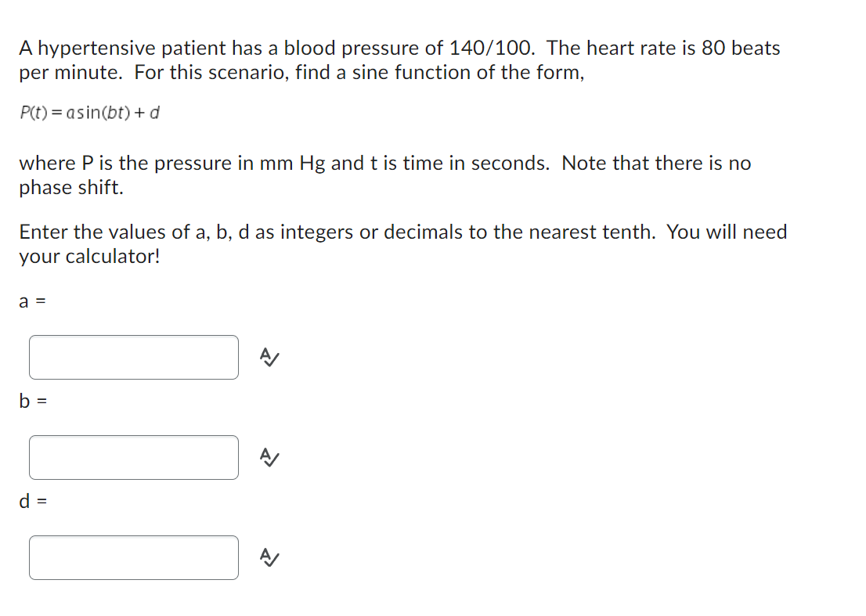Select the label text d =
Screen dimensions: 866x616
[32, 502]
